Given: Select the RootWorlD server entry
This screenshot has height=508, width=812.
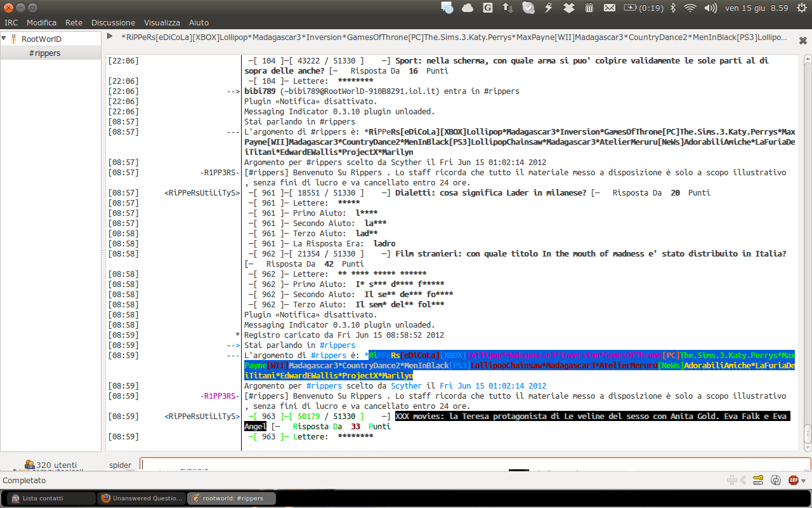Looking at the screenshot, I should [41, 39].
